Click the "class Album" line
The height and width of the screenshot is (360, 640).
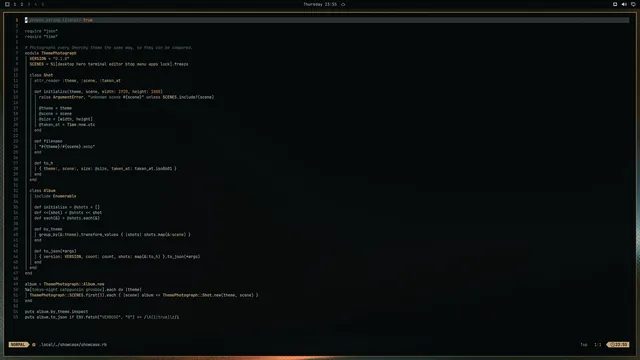[42, 191]
